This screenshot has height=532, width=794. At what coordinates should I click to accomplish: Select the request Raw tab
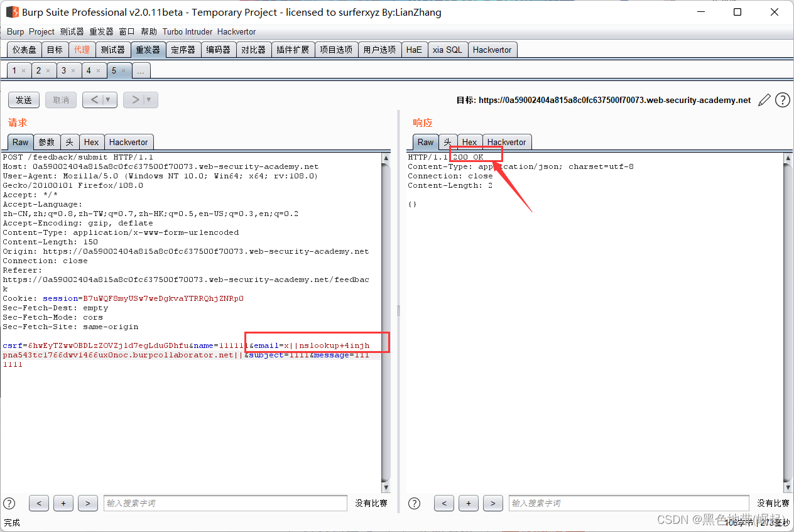(x=21, y=142)
